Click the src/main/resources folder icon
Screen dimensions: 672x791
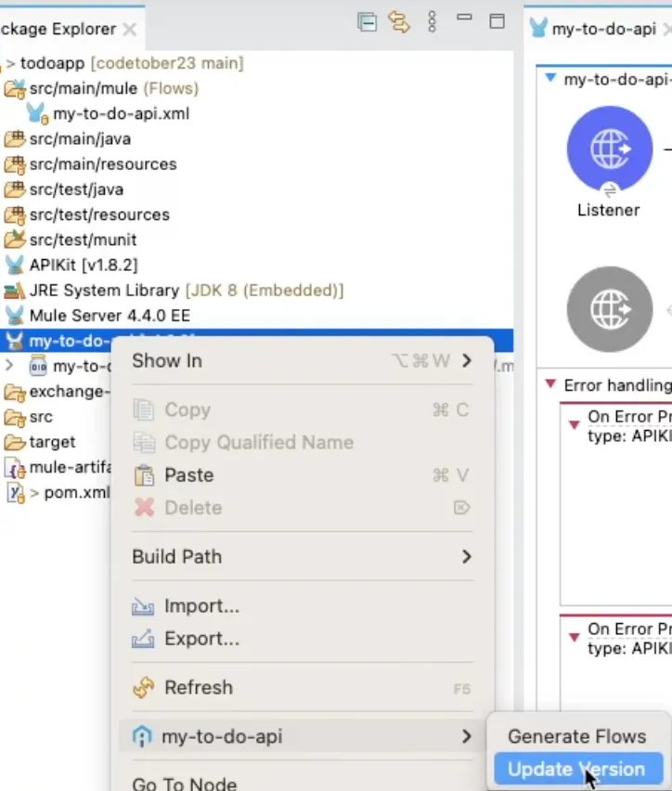(x=15, y=164)
